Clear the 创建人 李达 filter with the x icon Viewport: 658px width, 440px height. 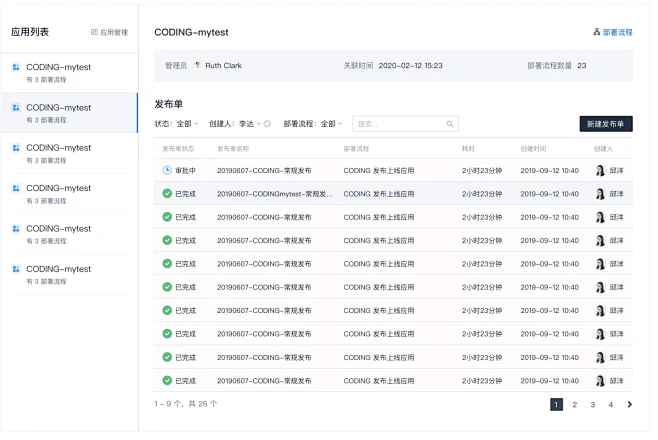pos(267,124)
